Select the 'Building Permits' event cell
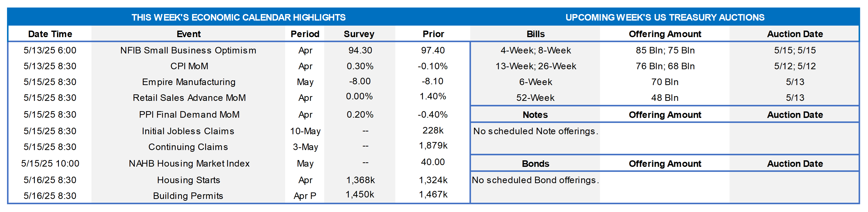This screenshot has width=868, height=212. pyautogui.click(x=188, y=196)
